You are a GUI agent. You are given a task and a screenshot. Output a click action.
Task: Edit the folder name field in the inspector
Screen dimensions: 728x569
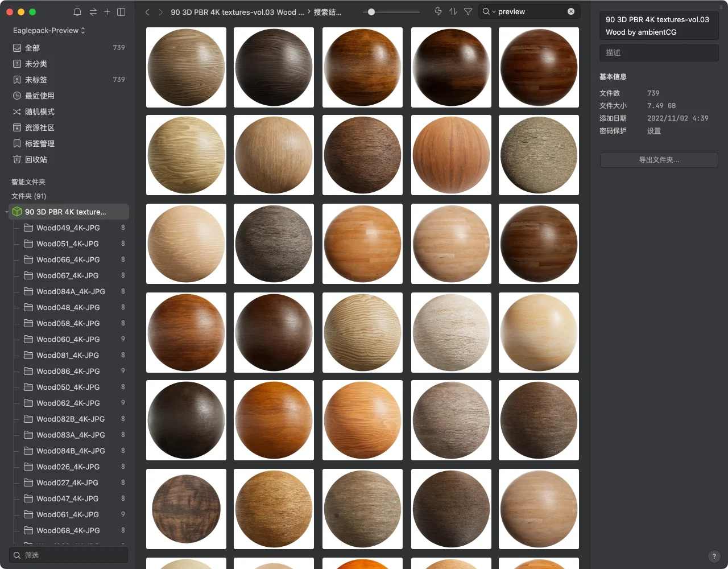click(x=659, y=26)
